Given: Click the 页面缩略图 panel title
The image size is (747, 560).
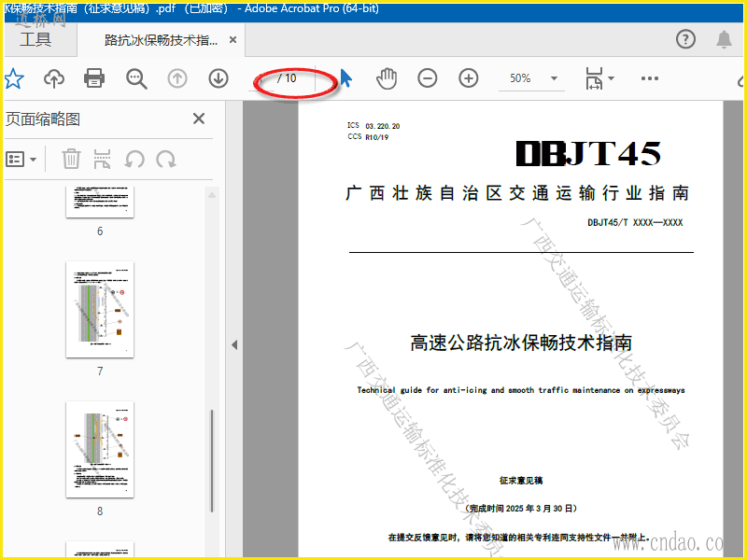Looking at the screenshot, I should 43,119.
